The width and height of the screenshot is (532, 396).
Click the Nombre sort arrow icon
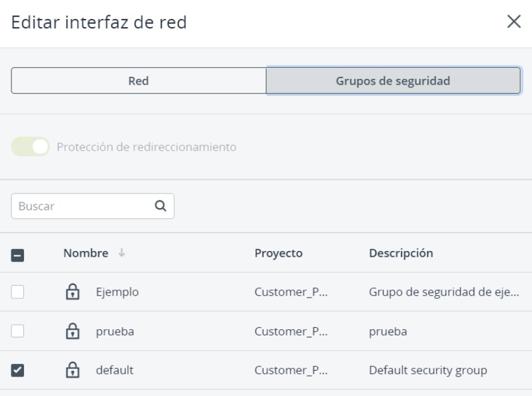click(121, 253)
